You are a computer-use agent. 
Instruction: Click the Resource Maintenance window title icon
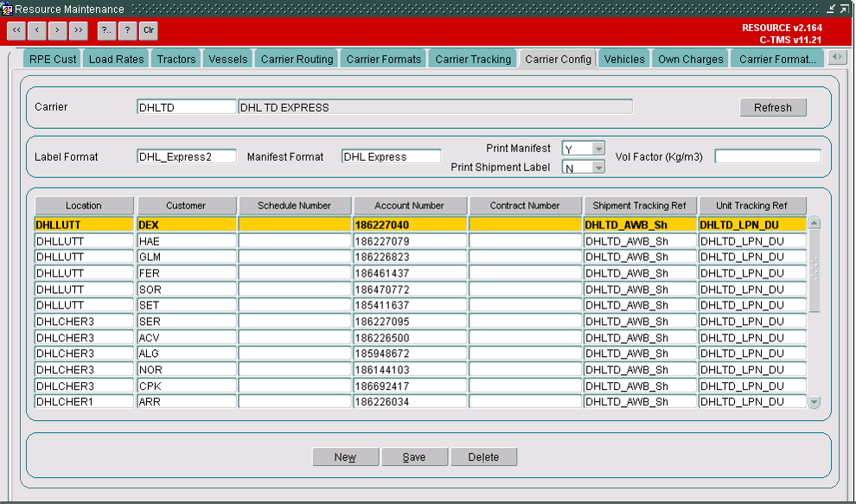7,9
